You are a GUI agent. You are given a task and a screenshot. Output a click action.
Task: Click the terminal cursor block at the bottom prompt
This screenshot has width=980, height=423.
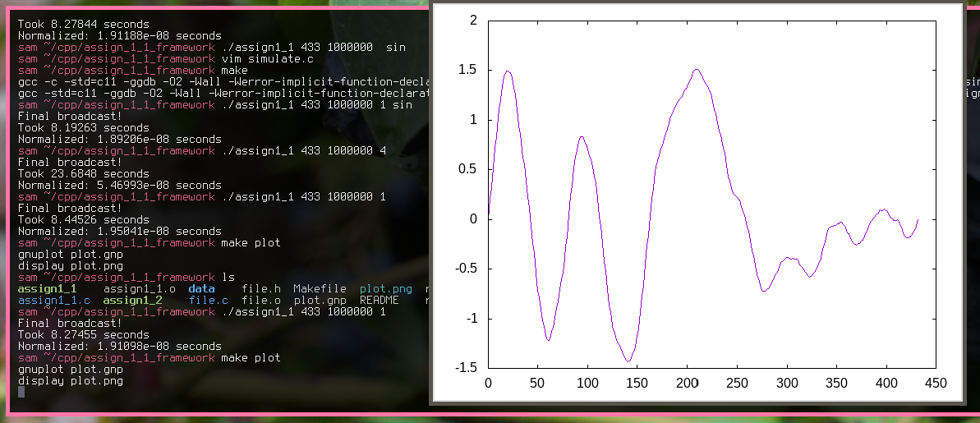point(21,392)
